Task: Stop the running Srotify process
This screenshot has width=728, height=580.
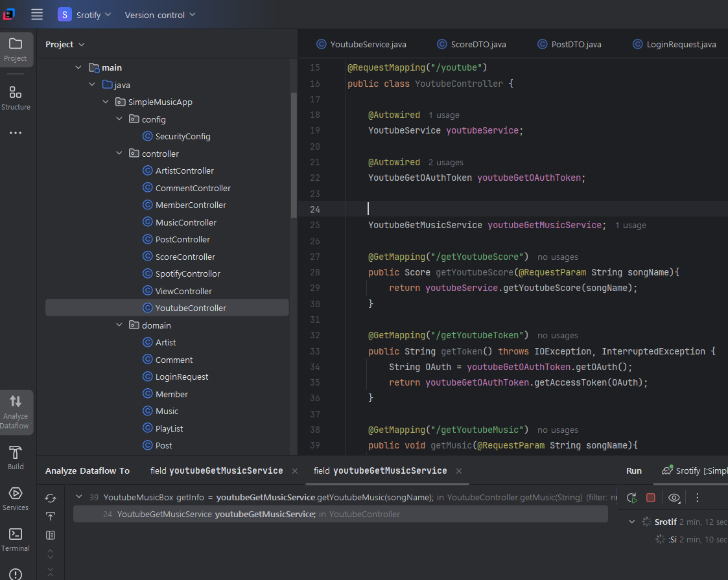Action: (x=651, y=498)
